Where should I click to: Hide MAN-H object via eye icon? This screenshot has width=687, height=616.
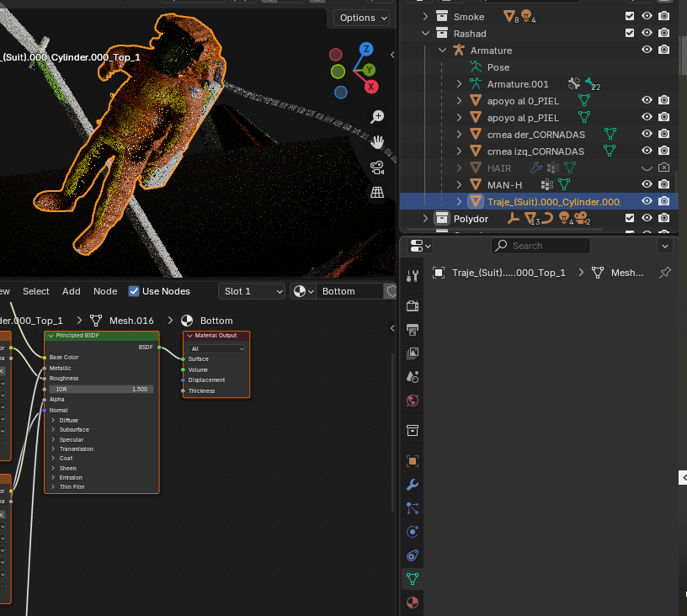click(x=647, y=184)
